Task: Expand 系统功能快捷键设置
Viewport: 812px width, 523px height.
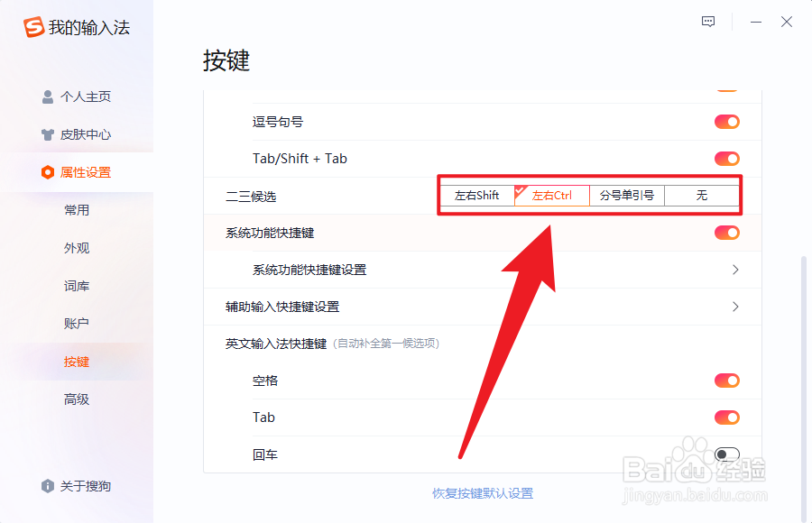Action: click(x=734, y=270)
